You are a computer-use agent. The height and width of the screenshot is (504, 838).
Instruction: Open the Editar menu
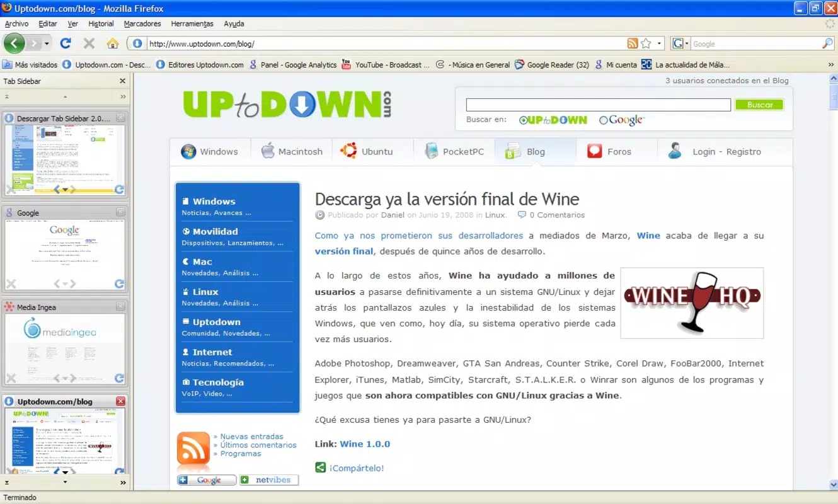[x=48, y=23]
